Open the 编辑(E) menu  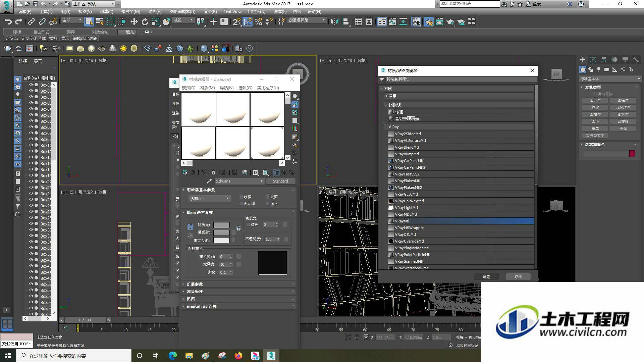pos(25,11)
